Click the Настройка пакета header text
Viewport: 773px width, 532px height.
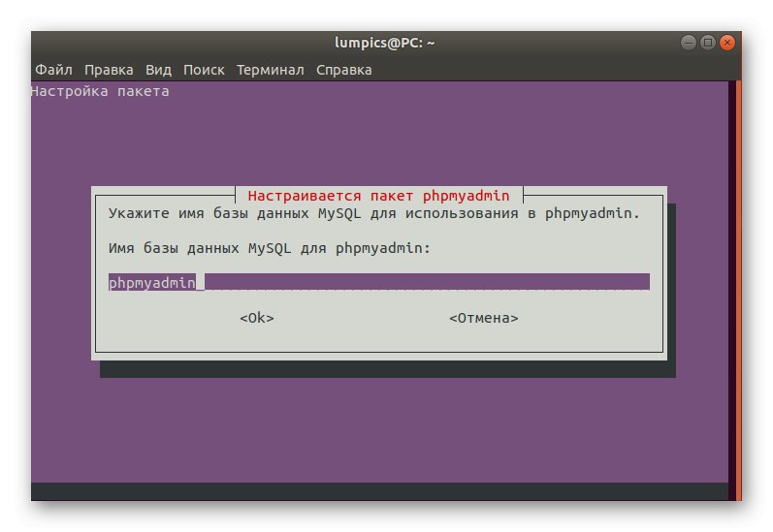point(100,91)
